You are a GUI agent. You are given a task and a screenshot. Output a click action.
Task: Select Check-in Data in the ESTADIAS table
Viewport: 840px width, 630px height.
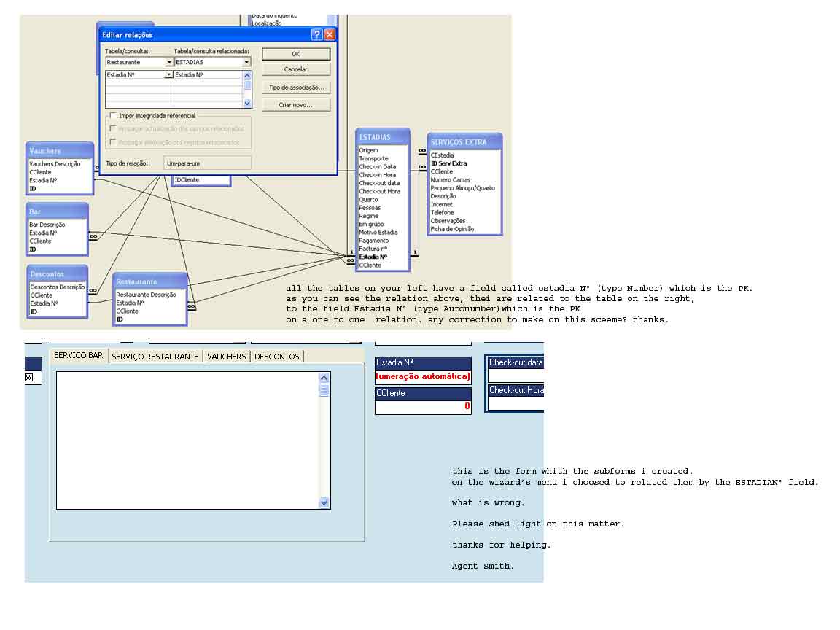(x=378, y=166)
